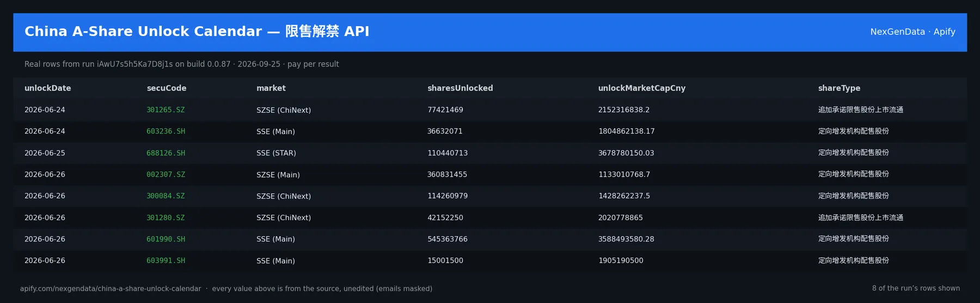
Task: Click the SSE (STAR) market cell
Action: [x=276, y=153]
